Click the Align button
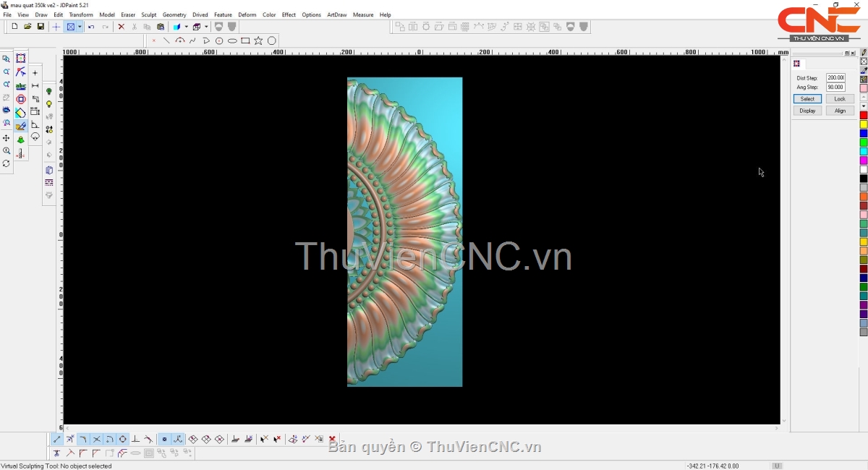This screenshot has width=868, height=470. [840, 111]
